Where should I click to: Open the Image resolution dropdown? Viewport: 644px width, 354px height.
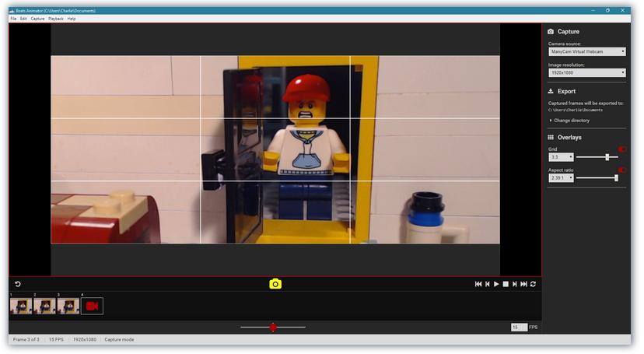[587, 72]
